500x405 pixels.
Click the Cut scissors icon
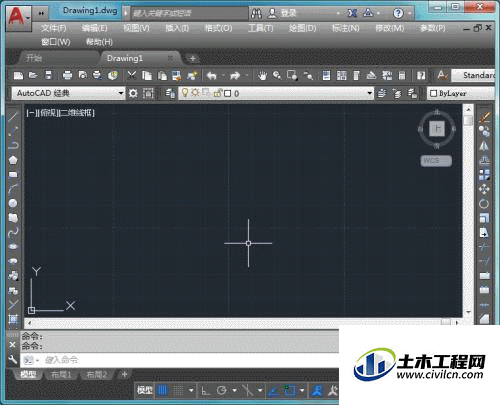coord(132,76)
